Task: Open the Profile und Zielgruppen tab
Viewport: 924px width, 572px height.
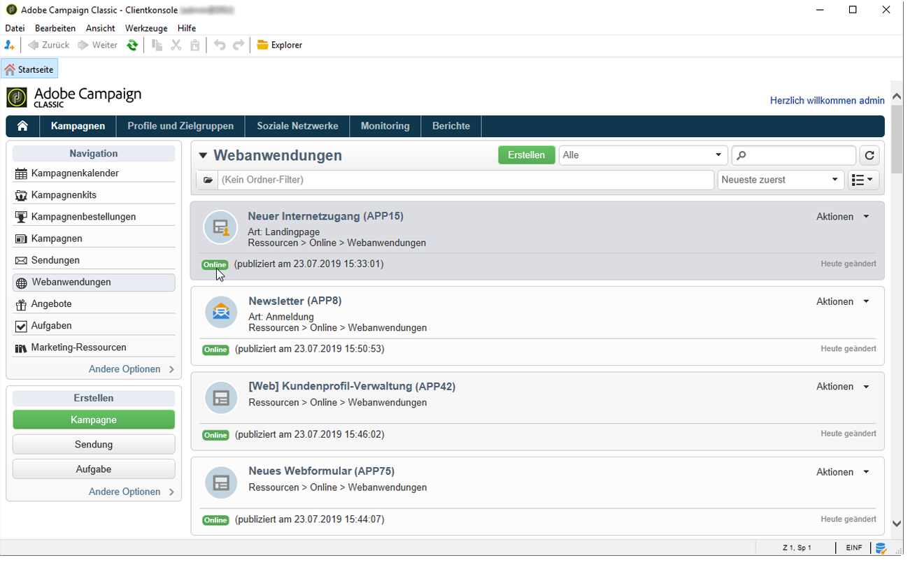Action: click(x=180, y=127)
